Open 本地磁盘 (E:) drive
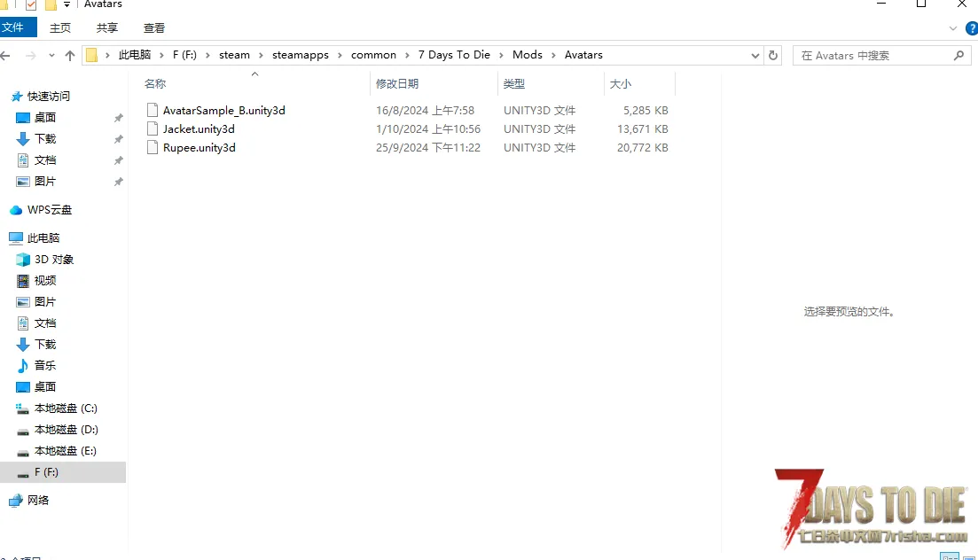This screenshot has width=978, height=560. [x=66, y=451]
